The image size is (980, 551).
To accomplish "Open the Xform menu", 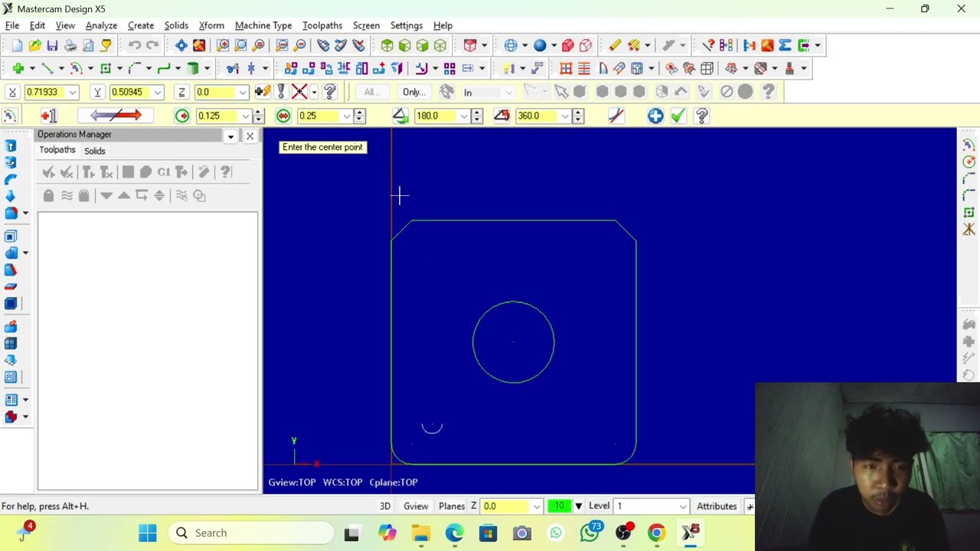I will 211,25.
